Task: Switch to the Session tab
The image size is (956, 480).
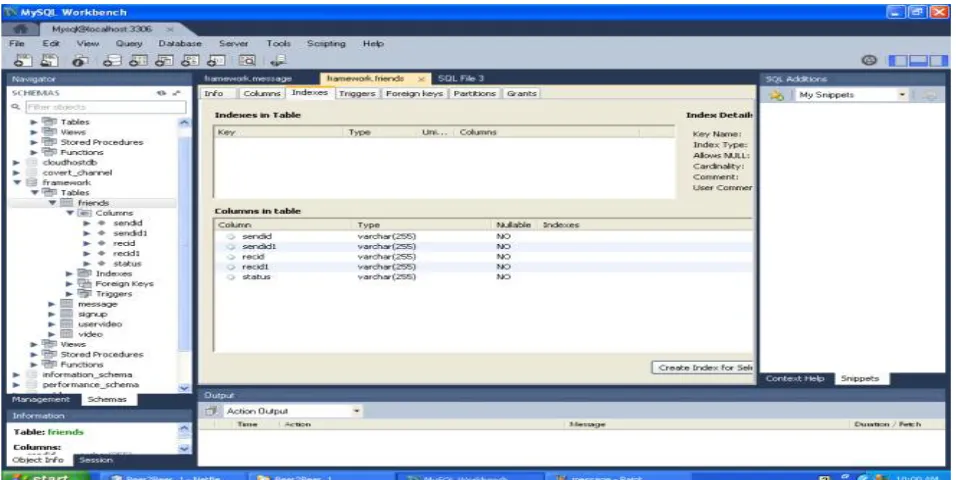Action: pyautogui.click(x=96, y=460)
